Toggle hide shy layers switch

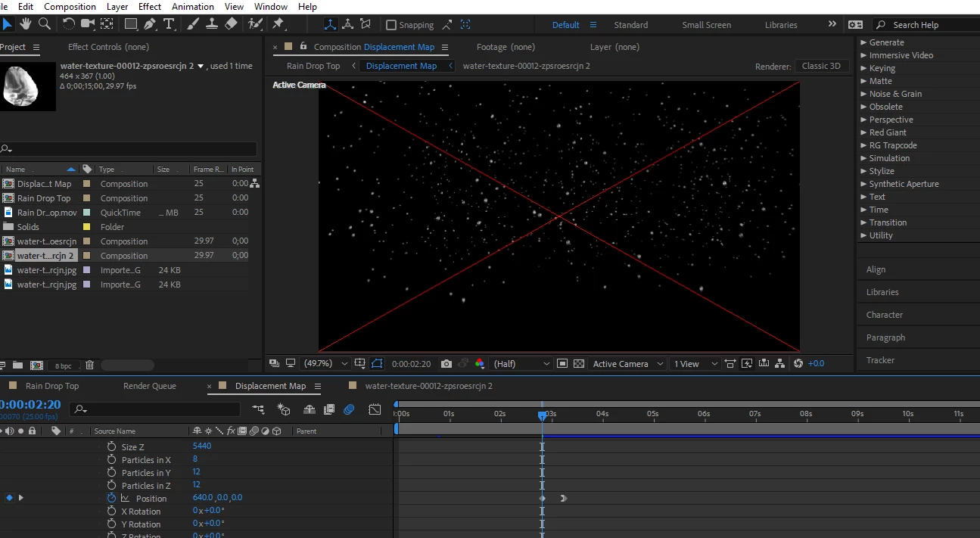click(x=310, y=409)
